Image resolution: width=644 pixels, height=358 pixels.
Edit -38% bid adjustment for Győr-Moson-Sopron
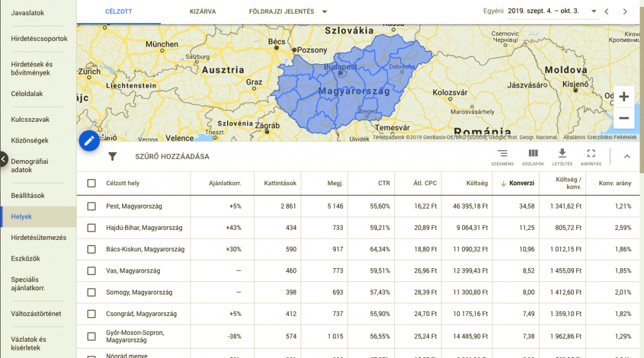[x=234, y=336]
